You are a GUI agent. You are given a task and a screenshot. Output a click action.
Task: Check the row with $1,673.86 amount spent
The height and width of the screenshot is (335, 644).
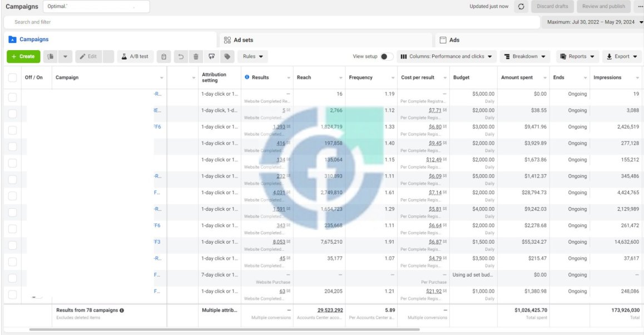point(13,163)
